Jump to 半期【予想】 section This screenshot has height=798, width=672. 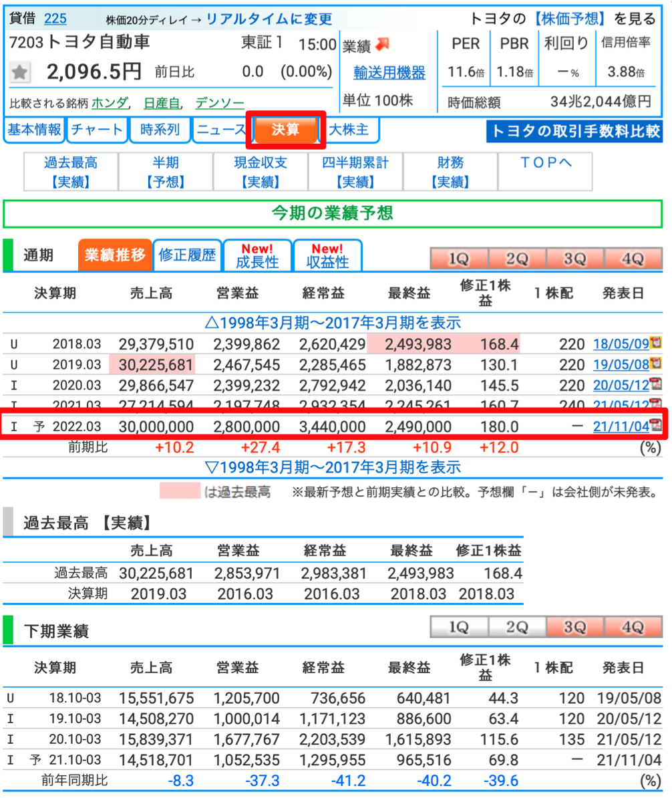(166, 172)
